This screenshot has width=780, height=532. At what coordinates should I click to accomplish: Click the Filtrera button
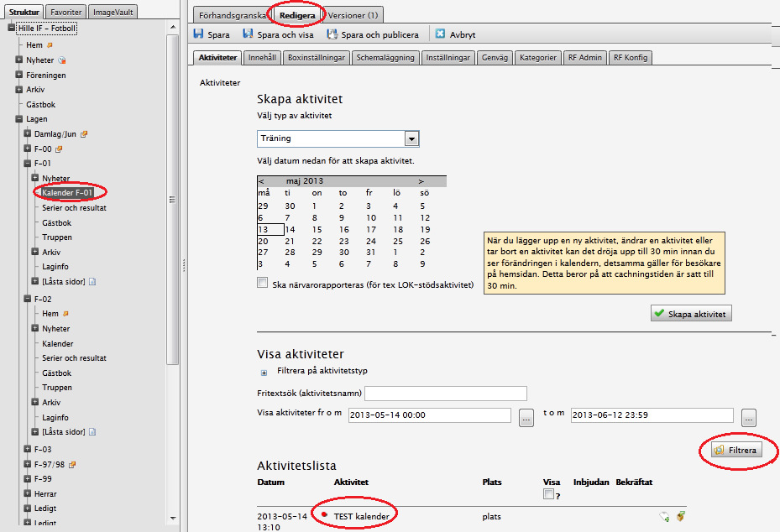point(736,450)
